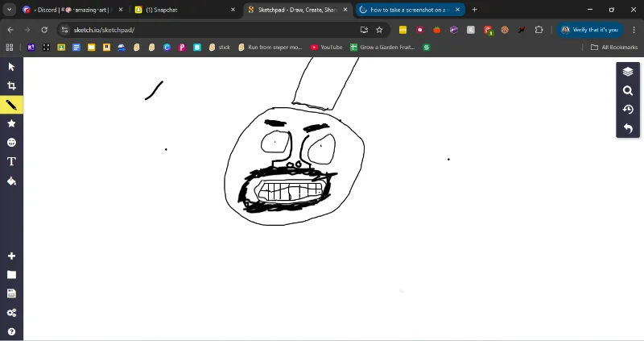Choose the Crop tool in left toolbar
The image size is (644, 341).
click(11, 85)
